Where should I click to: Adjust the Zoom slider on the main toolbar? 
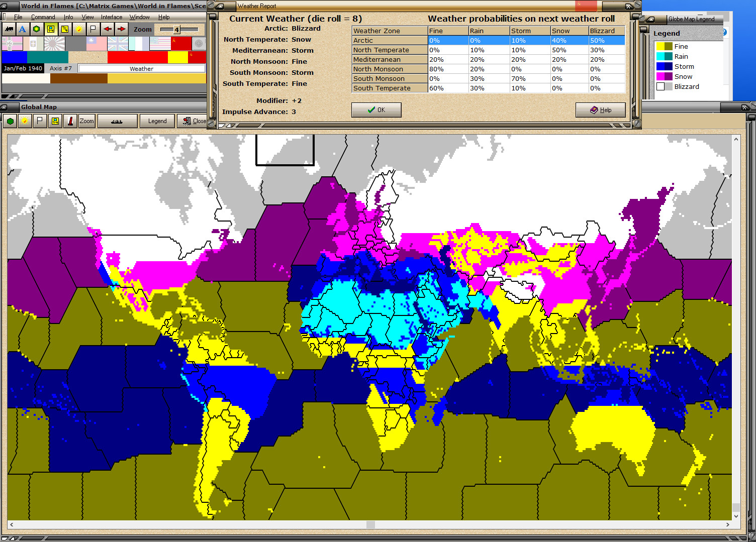(178, 29)
